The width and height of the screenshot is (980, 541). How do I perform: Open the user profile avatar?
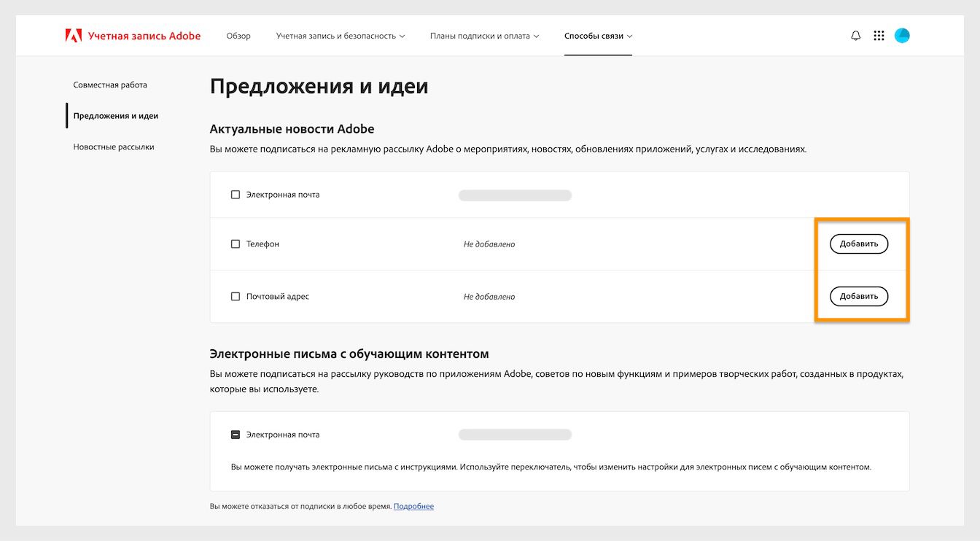(x=902, y=36)
